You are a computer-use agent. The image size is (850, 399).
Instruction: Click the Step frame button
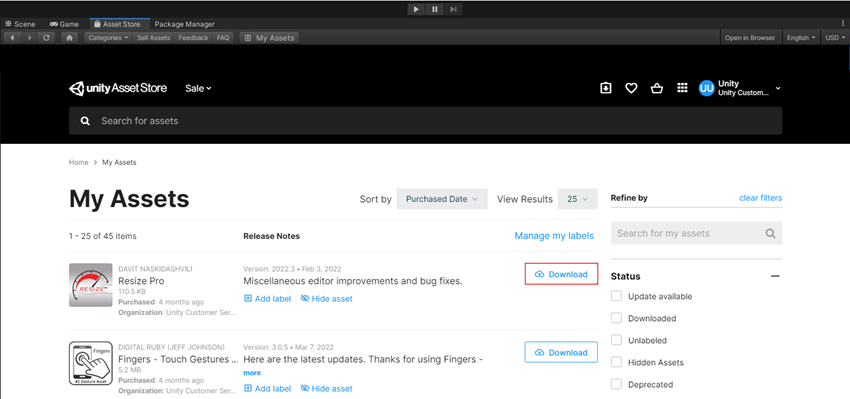(x=453, y=9)
